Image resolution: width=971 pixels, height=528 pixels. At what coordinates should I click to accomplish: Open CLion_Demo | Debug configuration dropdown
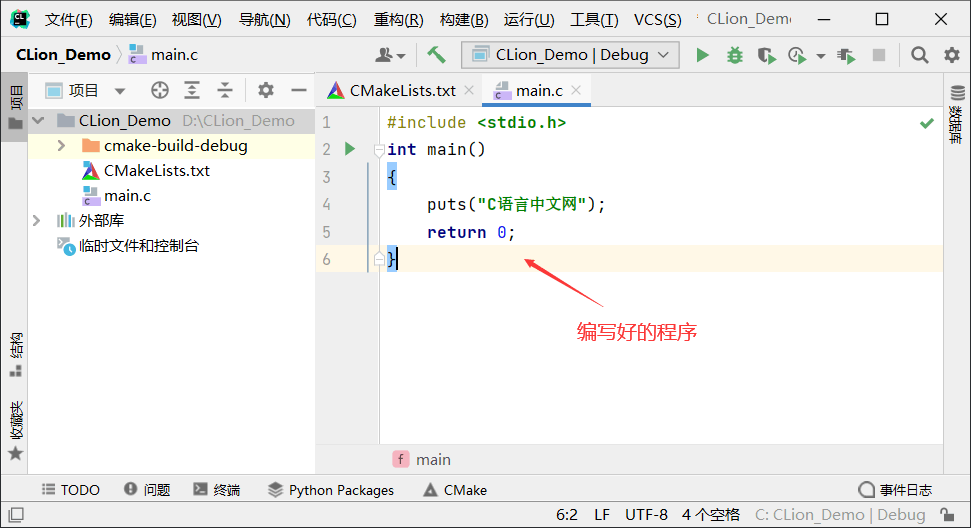tap(571, 55)
